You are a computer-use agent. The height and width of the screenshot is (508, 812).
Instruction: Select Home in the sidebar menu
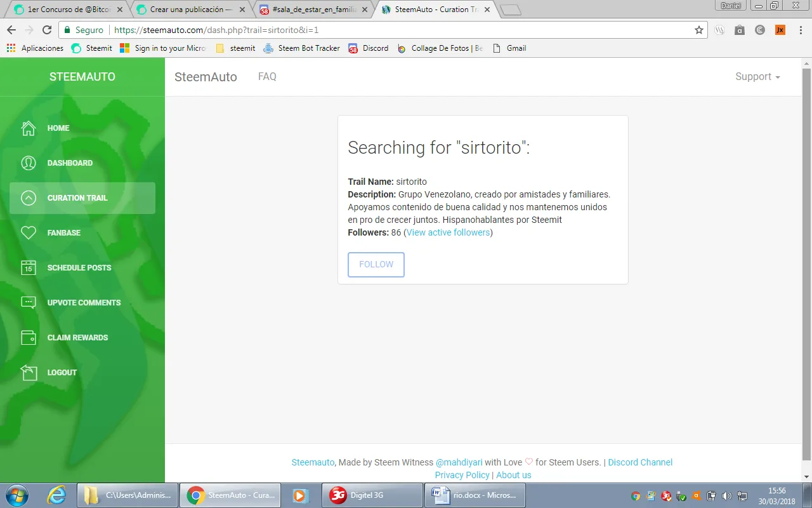point(82,128)
